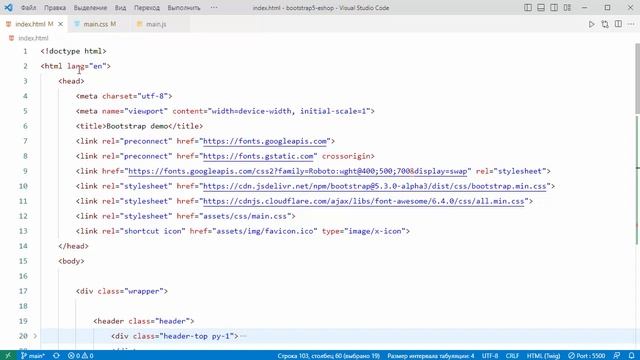Open notifications bell icon
Image resolution: width=640 pixels, height=360 pixels.
click(631, 356)
